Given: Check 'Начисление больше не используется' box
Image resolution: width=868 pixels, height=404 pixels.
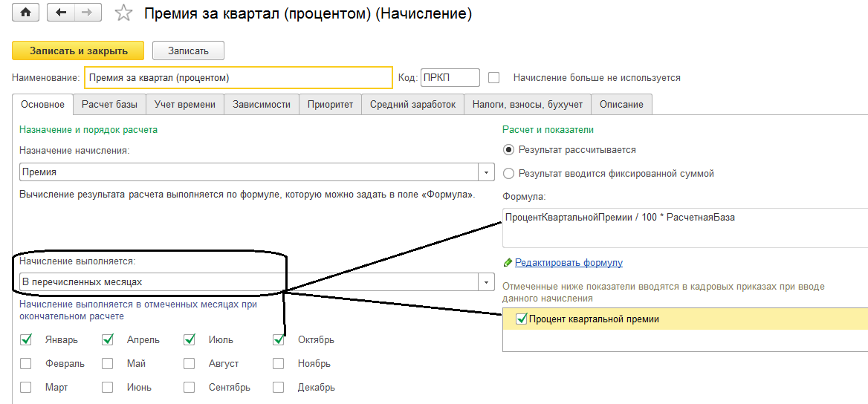Looking at the screenshot, I should tap(494, 77).
